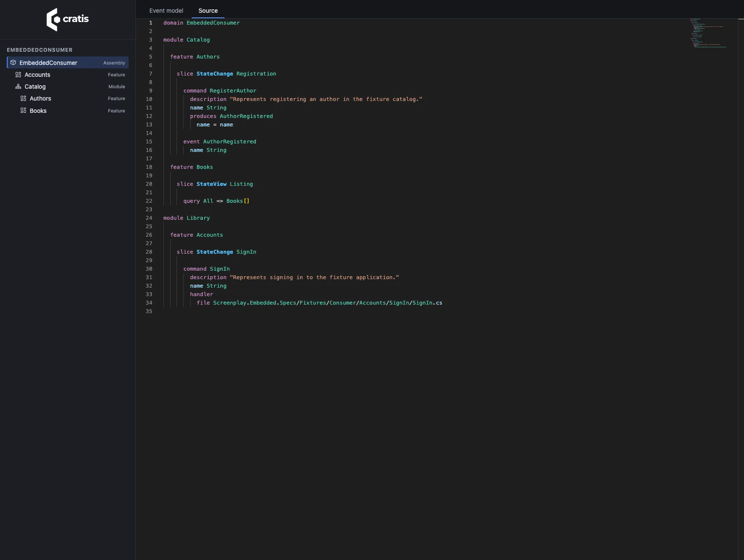Click the Catalog module hierarchy icon

[x=18, y=87]
